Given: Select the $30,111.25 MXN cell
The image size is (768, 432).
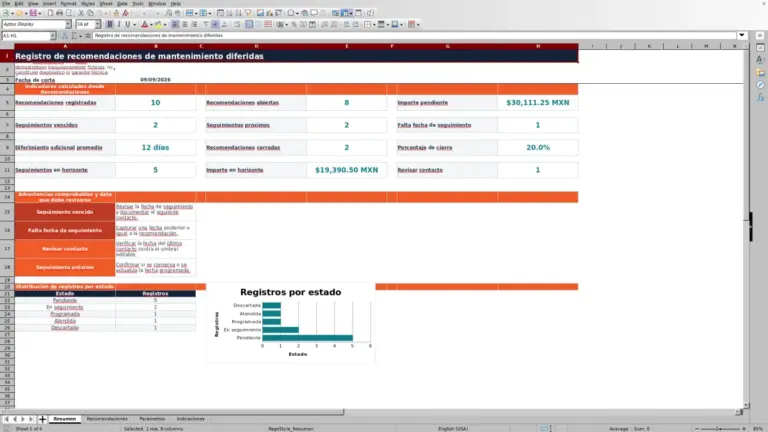Looking at the screenshot, I should click(x=538, y=102).
